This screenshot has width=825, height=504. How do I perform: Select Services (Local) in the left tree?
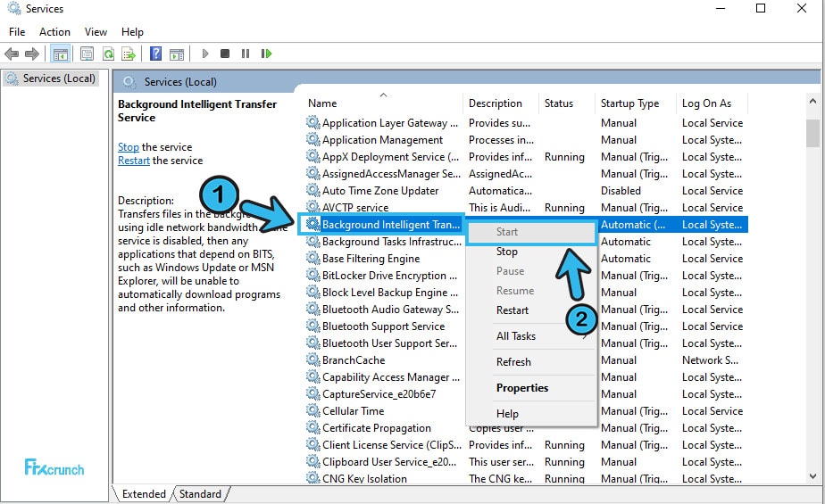click(52, 78)
